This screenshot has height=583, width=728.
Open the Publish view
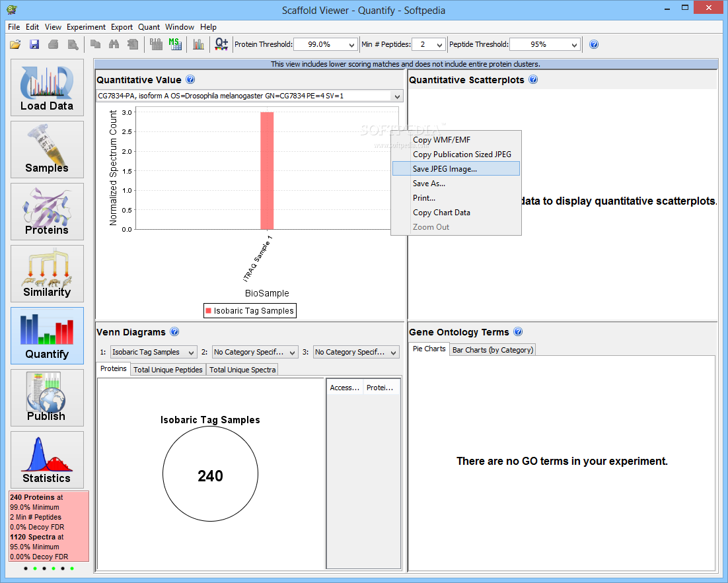(48, 397)
